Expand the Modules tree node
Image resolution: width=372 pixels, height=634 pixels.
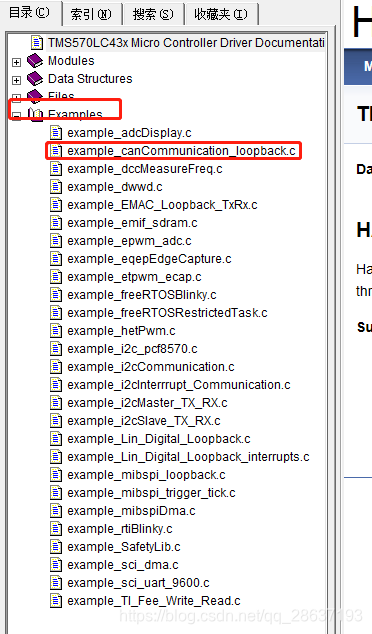click(16, 62)
